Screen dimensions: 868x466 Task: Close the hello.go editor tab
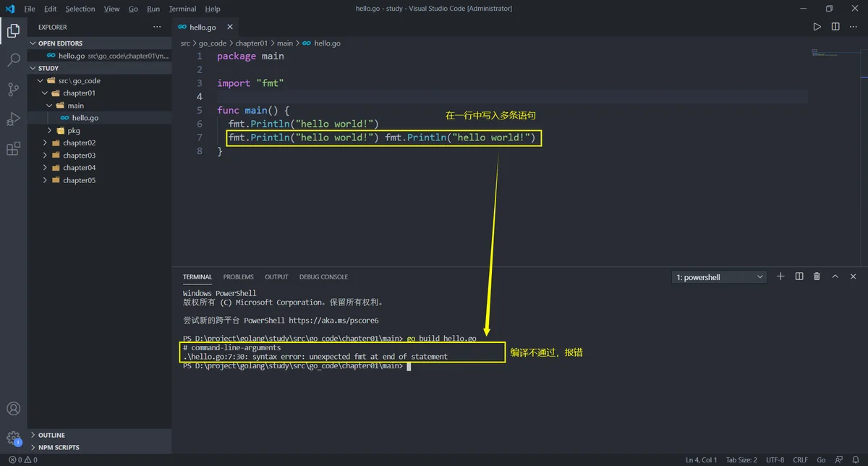coord(231,27)
